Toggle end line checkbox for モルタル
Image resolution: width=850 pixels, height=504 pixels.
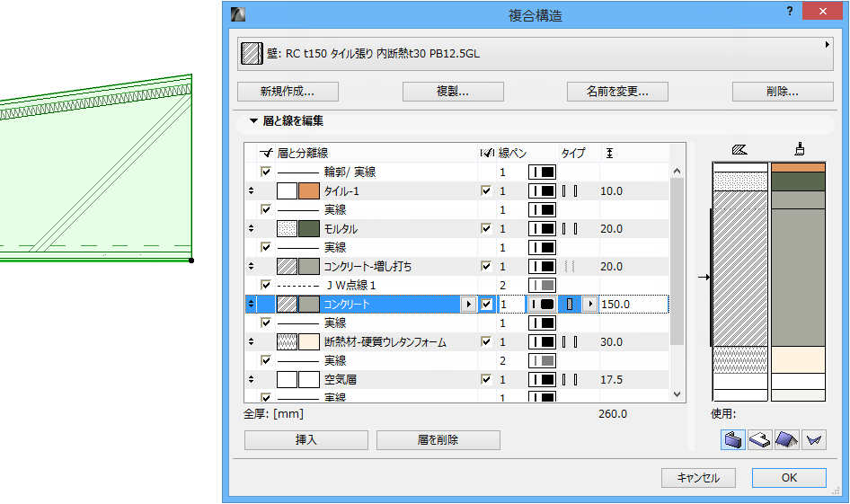point(486,228)
